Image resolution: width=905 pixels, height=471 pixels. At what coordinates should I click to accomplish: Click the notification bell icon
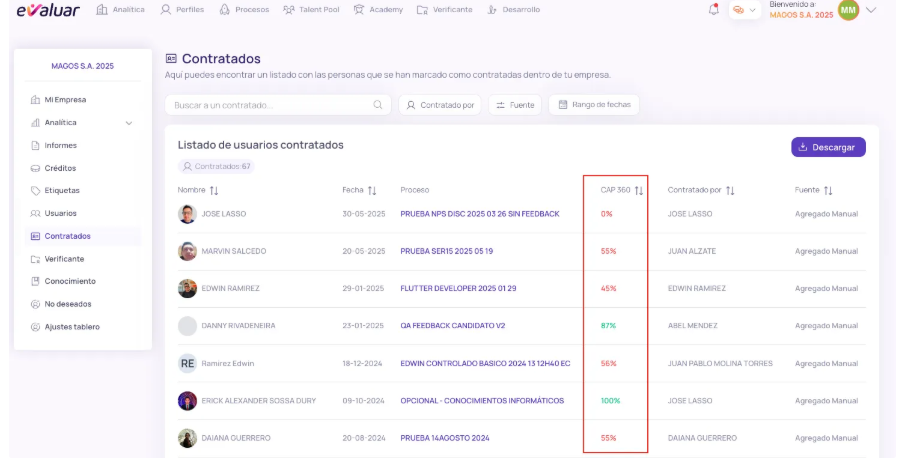pyautogui.click(x=713, y=10)
